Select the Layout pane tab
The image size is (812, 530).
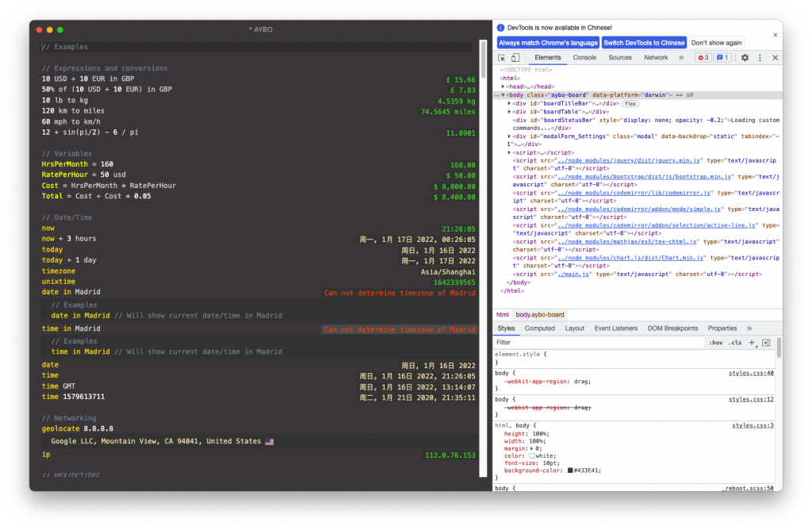(x=574, y=328)
